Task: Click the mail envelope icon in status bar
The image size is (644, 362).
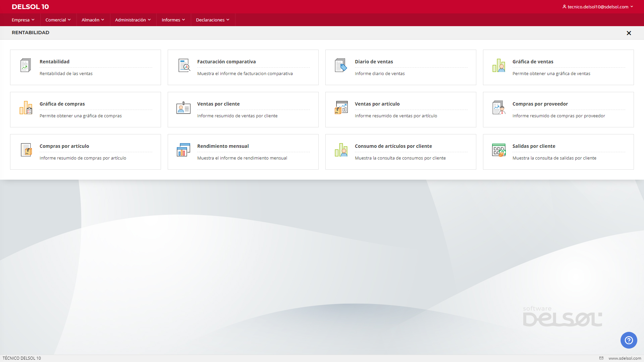Action: point(601,358)
